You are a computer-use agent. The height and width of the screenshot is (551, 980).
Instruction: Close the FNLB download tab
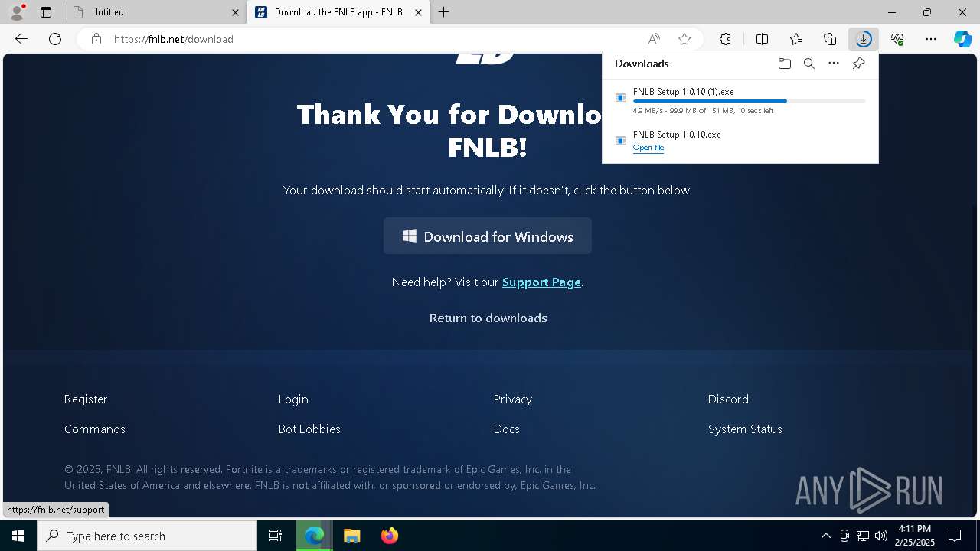[418, 12]
